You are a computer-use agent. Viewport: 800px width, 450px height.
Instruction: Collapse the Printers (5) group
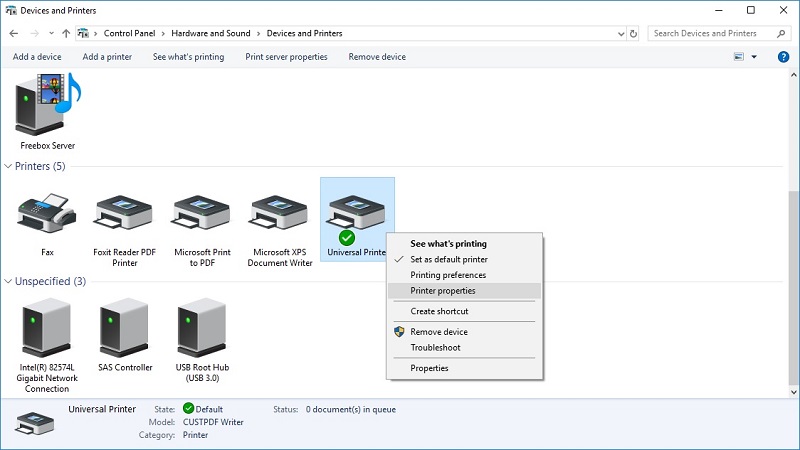(8, 166)
